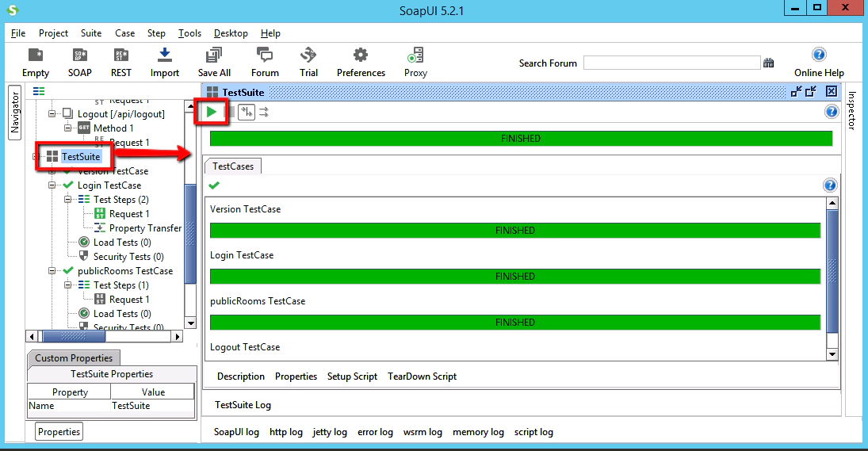Collapse publicRooms Test Steps (1) node
This screenshot has height=451, width=868.
[x=67, y=285]
